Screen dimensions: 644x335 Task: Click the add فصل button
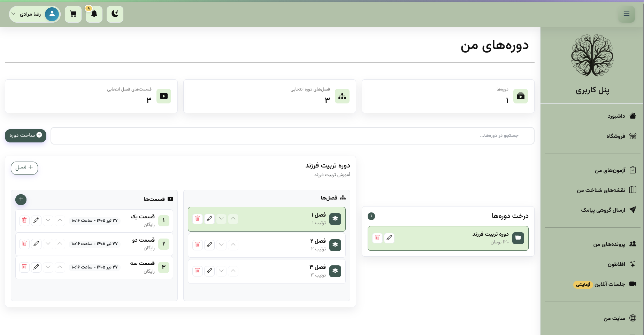24,168
